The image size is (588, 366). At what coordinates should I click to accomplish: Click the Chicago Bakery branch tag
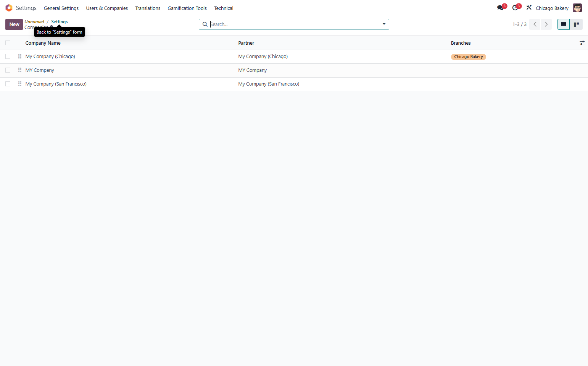469,57
